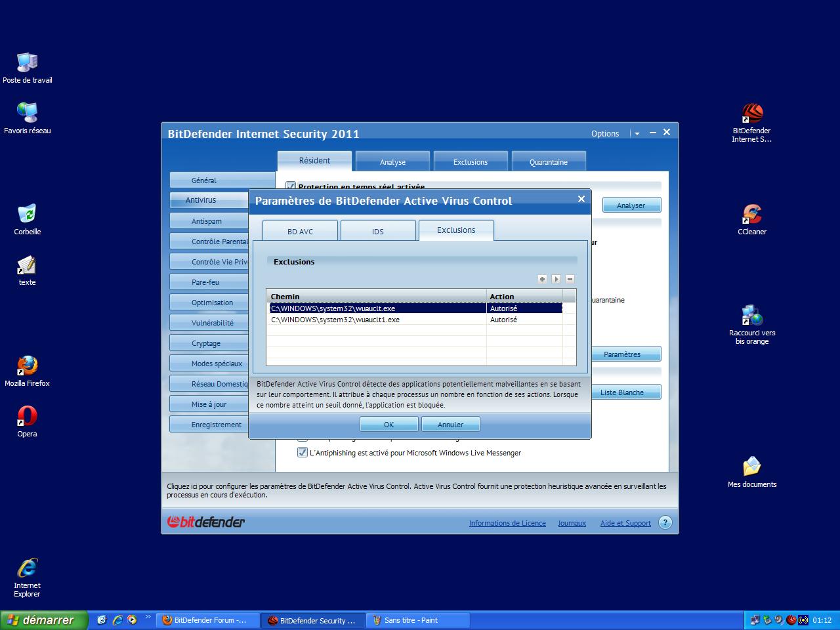Click Internet Explorer icon in quick launch
This screenshot has height=630, width=840.
click(x=117, y=619)
